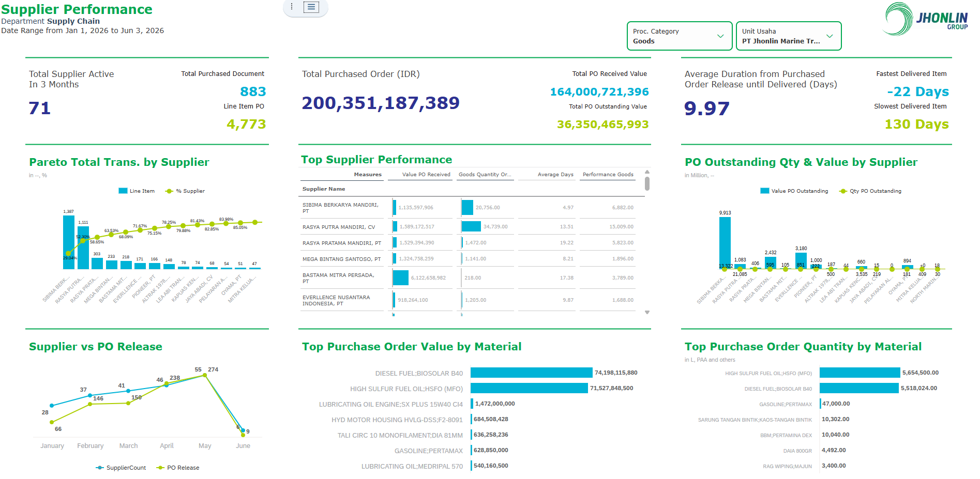Click the 5,518,024.00 quantity bar for Biosolar B40
This screenshot has height=479, width=980.
(x=859, y=388)
